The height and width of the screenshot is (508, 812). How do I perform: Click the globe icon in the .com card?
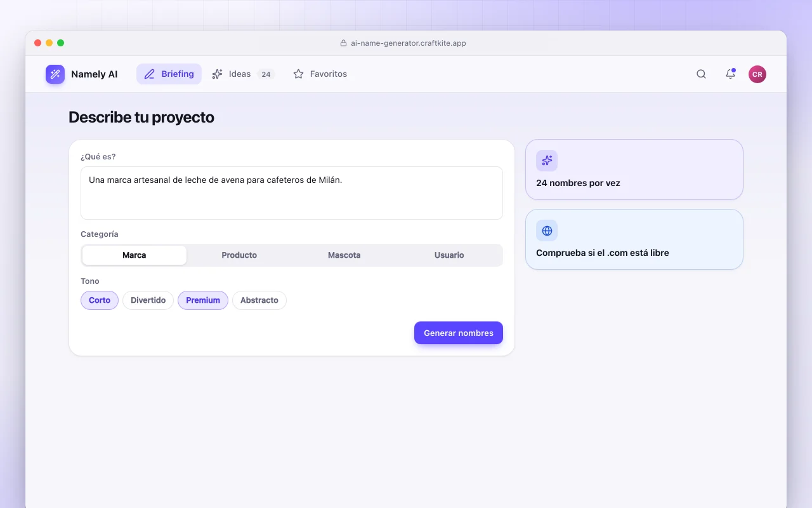pos(547,231)
